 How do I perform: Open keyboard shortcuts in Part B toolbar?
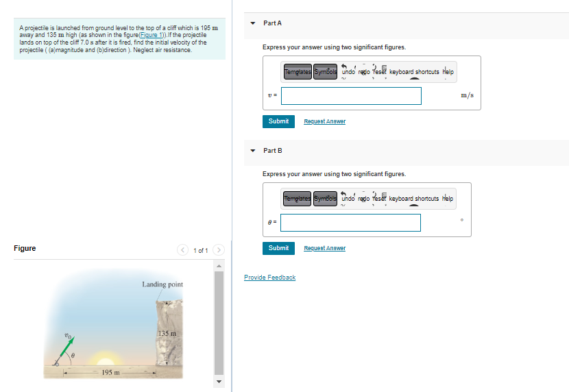click(x=413, y=199)
